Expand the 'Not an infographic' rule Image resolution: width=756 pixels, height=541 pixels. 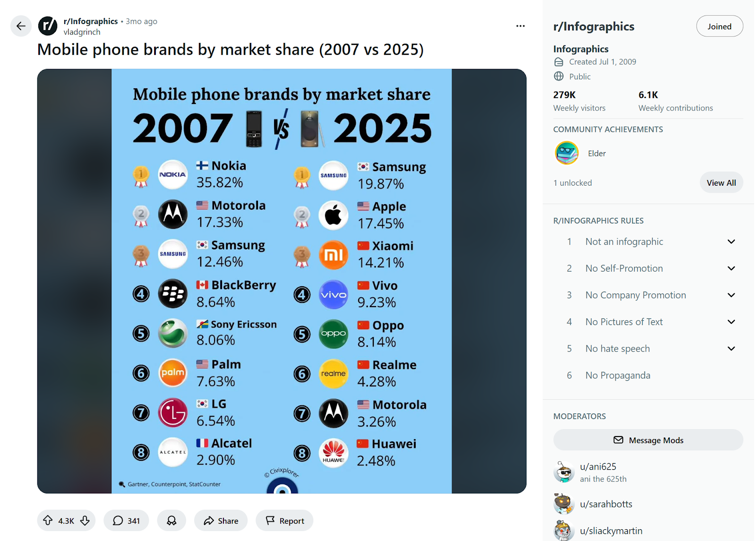pos(731,241)
